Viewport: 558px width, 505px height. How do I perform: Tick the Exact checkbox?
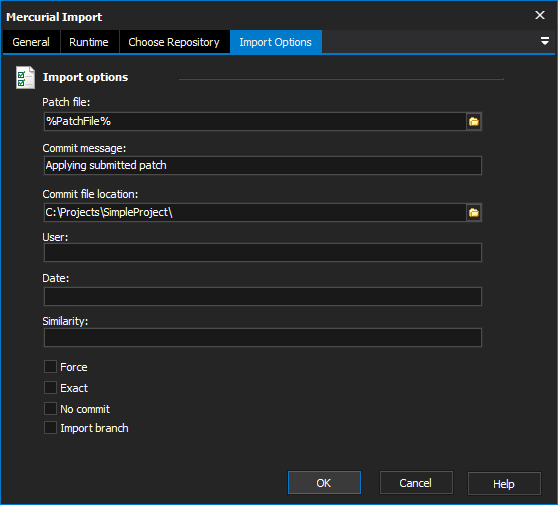[x=50, y=388]
